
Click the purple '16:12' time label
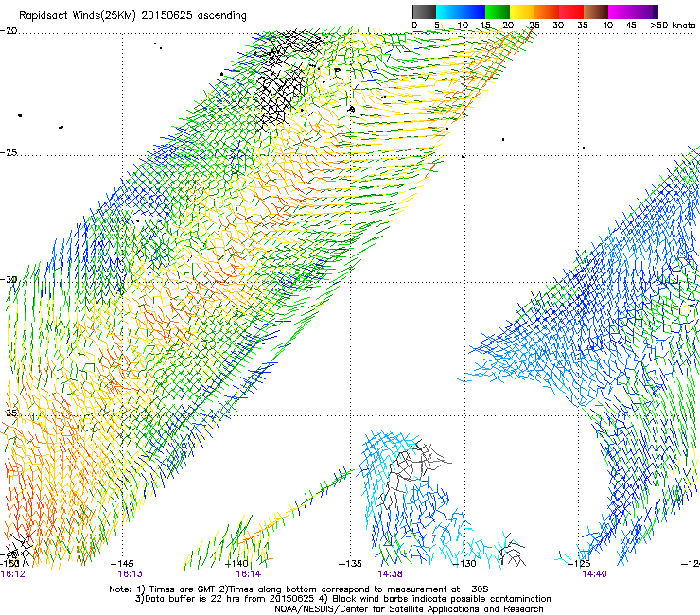13,574
